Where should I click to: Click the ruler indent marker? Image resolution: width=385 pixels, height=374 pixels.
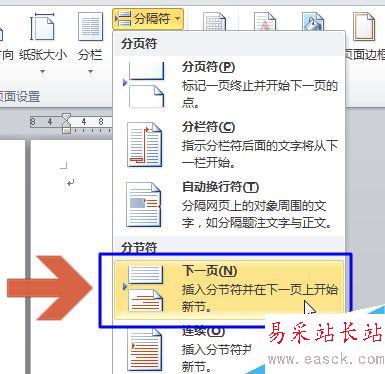click(x=66, y=123)
